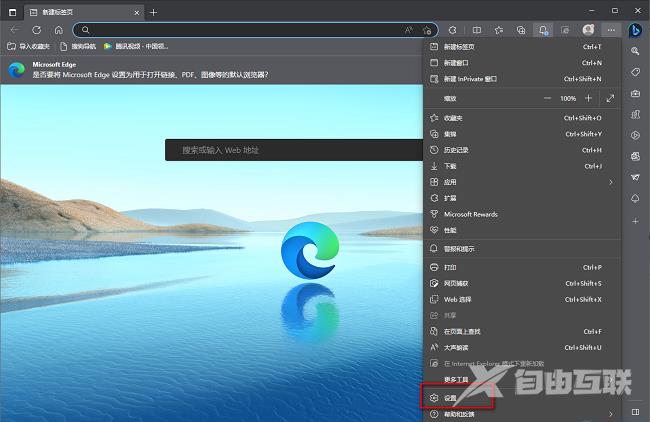Select 历史记录 menu item
Viewport: 650px width, 422px height.
coord(456,150)
